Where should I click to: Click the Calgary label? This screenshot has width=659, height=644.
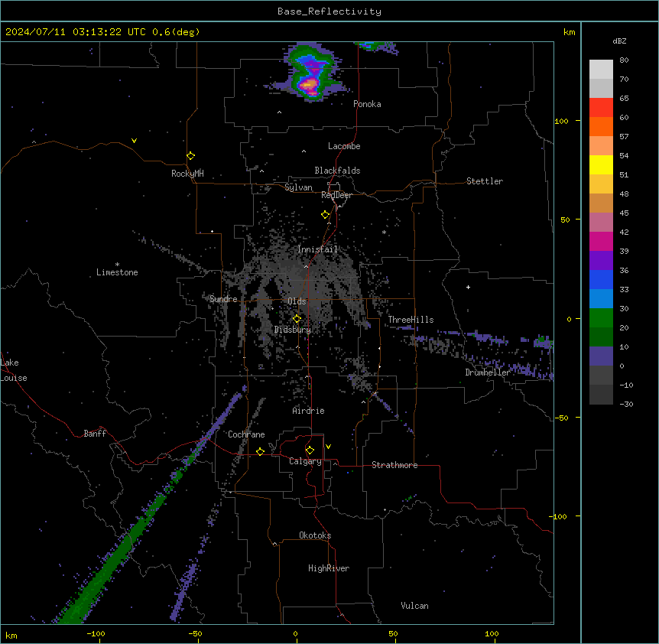(x=305, y=461)
